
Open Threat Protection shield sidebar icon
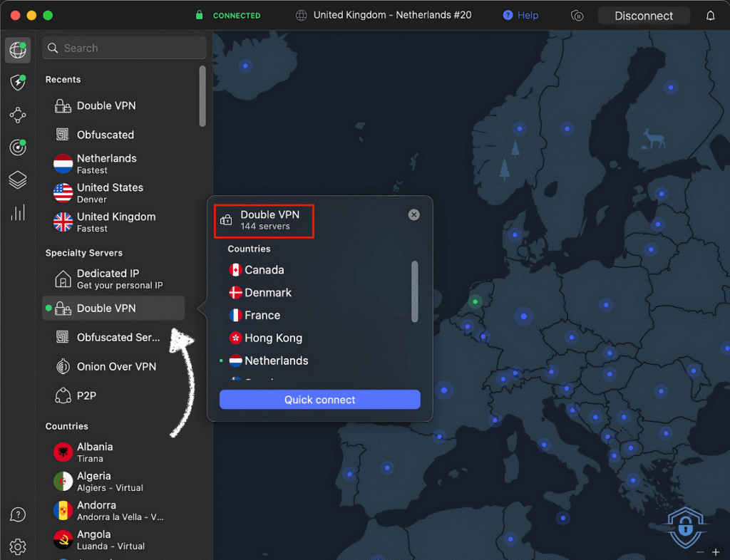(x=18, y=83)
